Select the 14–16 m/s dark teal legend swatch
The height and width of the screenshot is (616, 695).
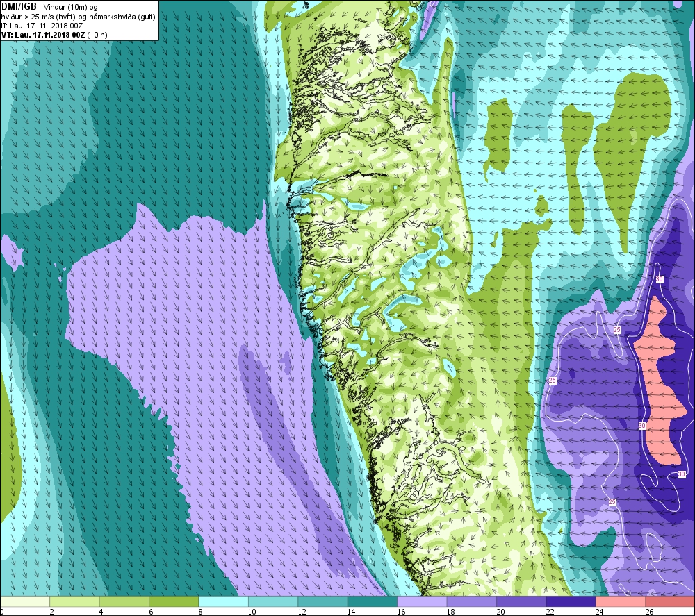[373, 601]
